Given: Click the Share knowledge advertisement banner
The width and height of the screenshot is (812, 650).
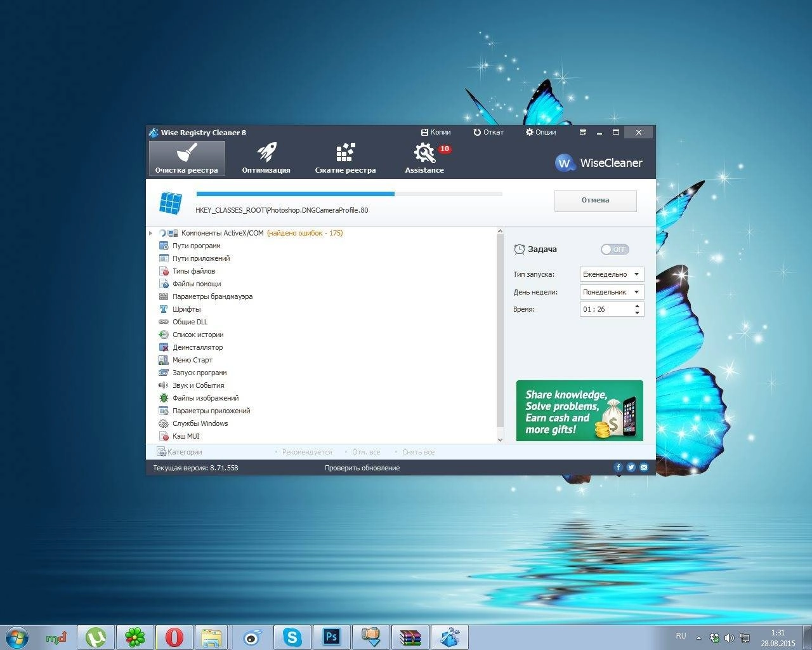Looking at the screenshot, I should tap(580, 411).
